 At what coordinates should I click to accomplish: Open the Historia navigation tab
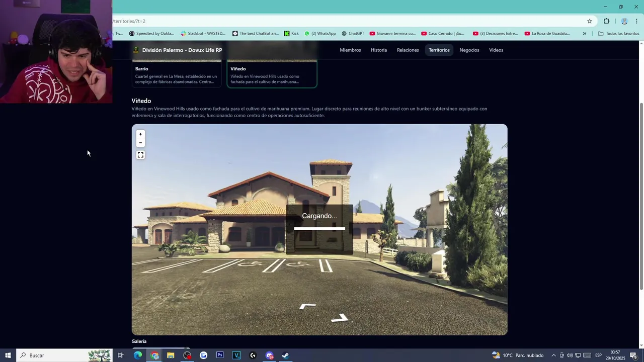click(x=379, y=50)
